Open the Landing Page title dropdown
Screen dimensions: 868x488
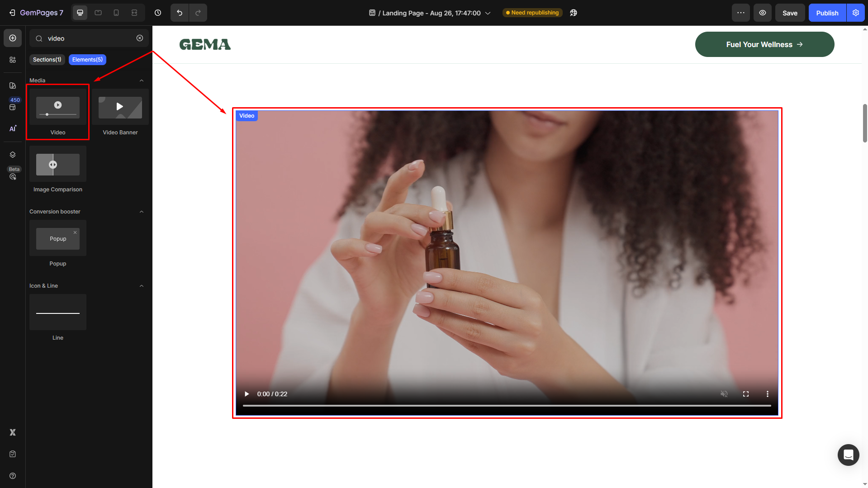pyautogui.click(x=488, y=13)
